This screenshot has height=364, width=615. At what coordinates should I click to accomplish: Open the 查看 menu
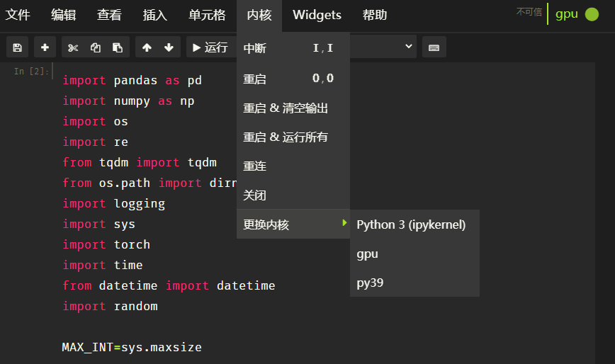pyautogui.click(x=109, y=15)
